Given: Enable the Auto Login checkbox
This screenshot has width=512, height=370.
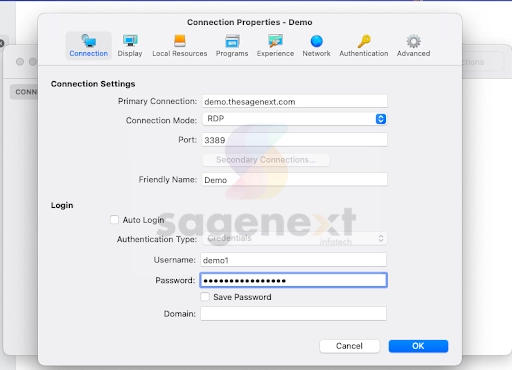Looking at the screenshot, I should point(114,219).
